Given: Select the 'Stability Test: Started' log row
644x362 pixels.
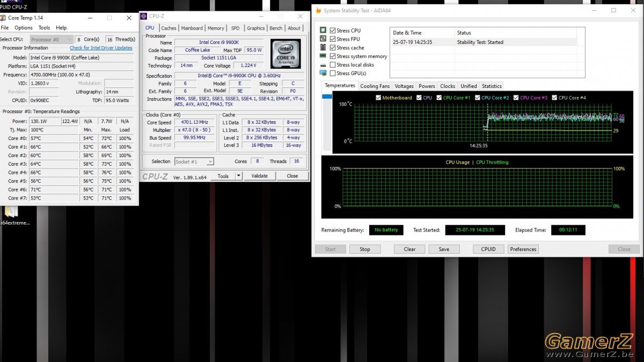Looking at the screenshot, I should coord(484,42).
